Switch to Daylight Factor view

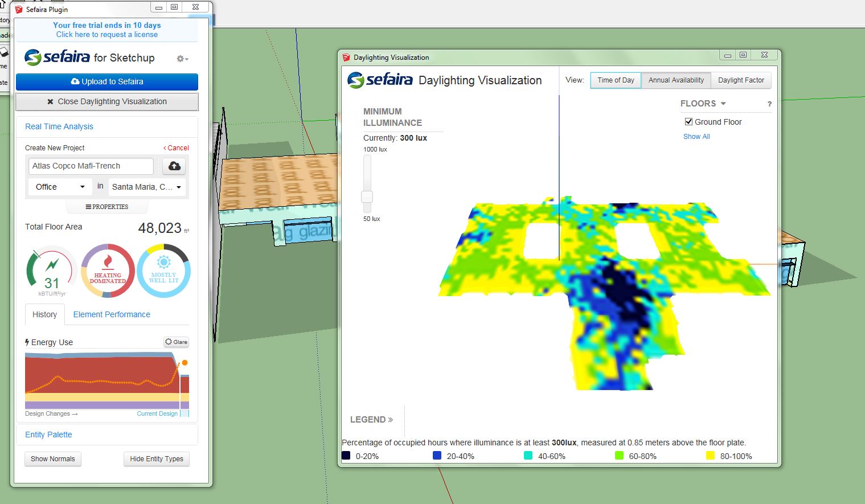[x=741, y=80]
